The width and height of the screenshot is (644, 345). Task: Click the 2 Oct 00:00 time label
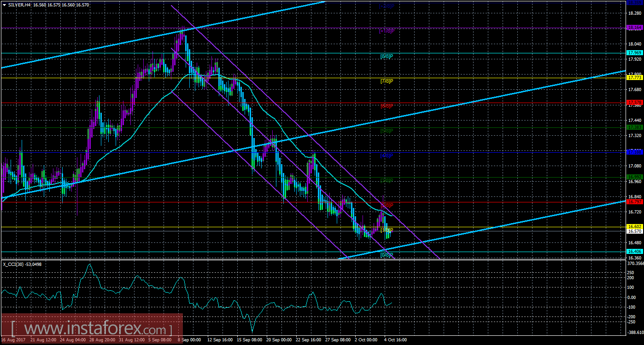(x=367, y=340)
